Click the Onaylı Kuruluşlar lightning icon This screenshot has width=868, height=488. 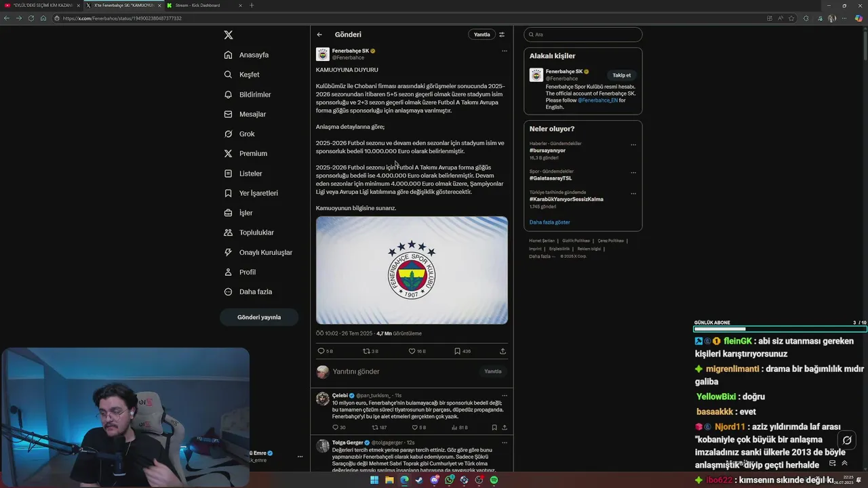(229, 252)
